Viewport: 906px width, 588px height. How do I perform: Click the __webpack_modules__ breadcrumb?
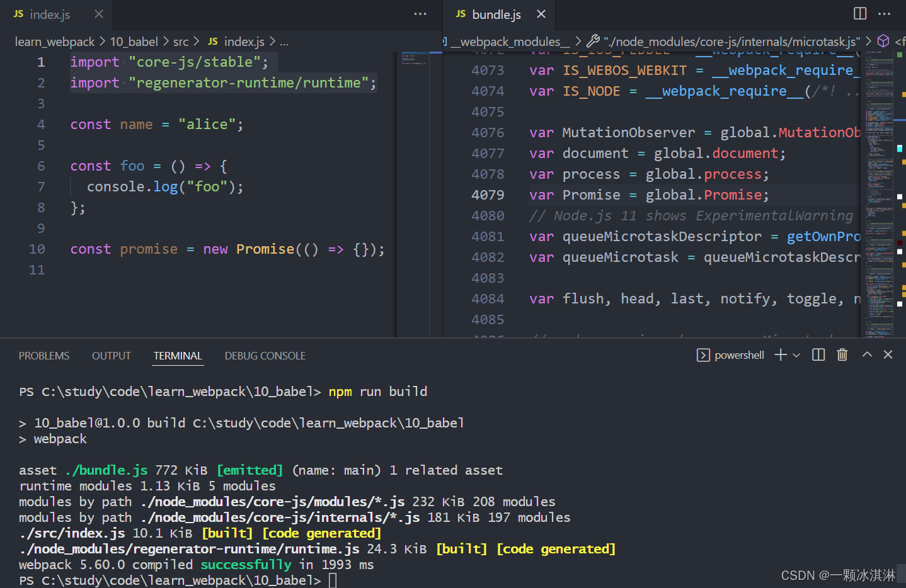click(x=510, y=42)
